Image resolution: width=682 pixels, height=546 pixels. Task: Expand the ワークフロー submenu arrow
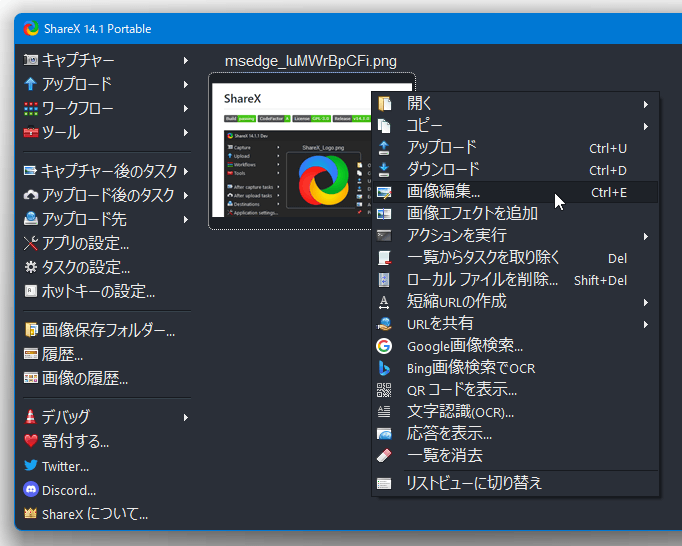[x=186, y=108]
